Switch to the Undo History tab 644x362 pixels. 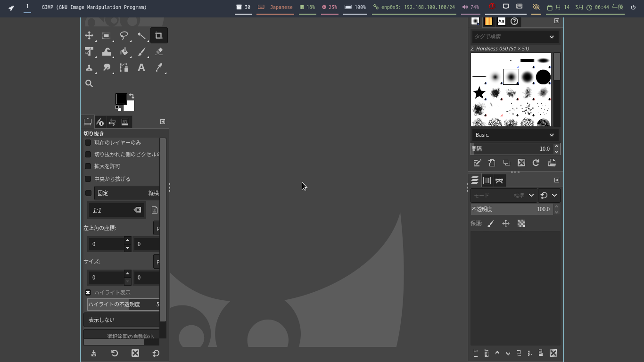(x=112, y=122)
